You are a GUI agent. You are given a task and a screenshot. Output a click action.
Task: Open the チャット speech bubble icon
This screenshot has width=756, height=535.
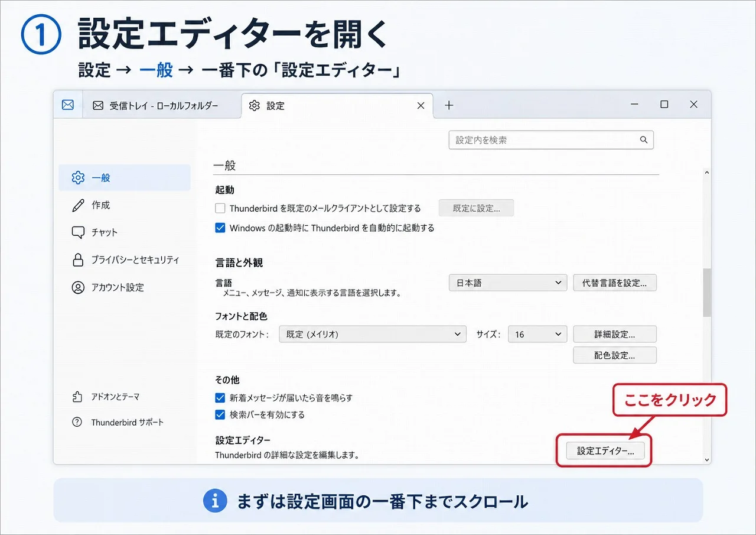[x=78, y=232]
